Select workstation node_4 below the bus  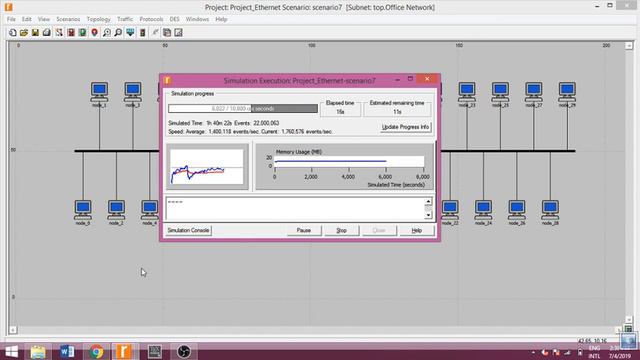point(149,210)
